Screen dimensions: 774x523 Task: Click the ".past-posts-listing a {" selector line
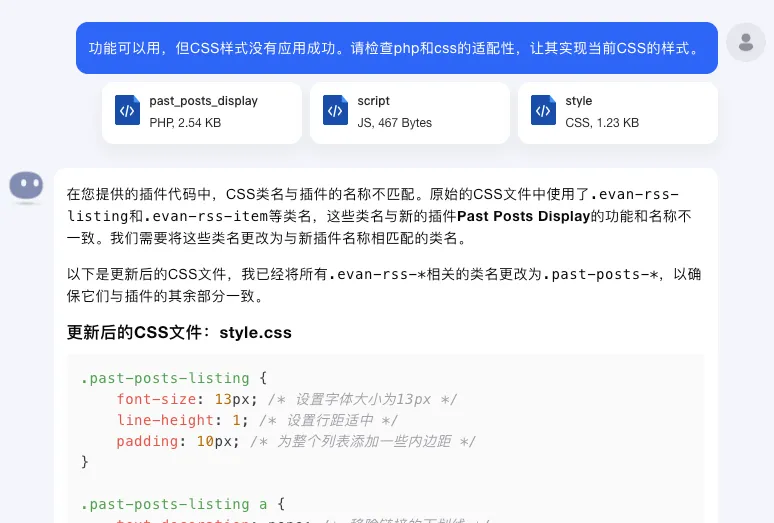[183, 504]
